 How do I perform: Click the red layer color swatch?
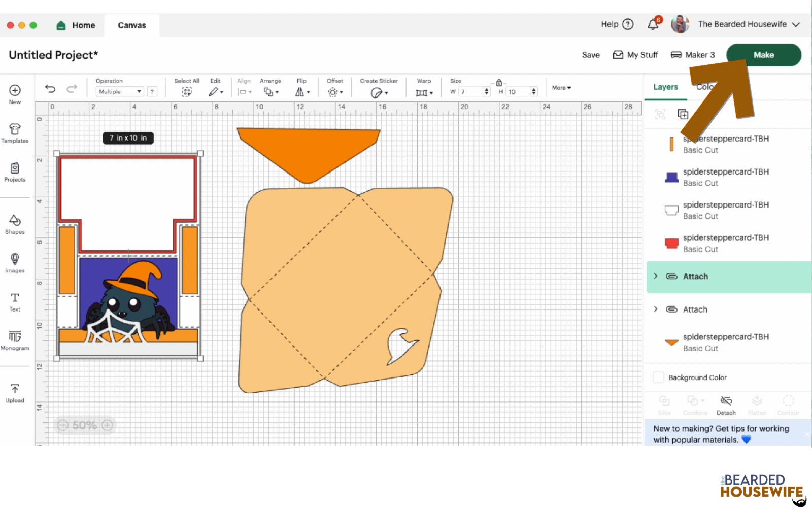(671, 244)
